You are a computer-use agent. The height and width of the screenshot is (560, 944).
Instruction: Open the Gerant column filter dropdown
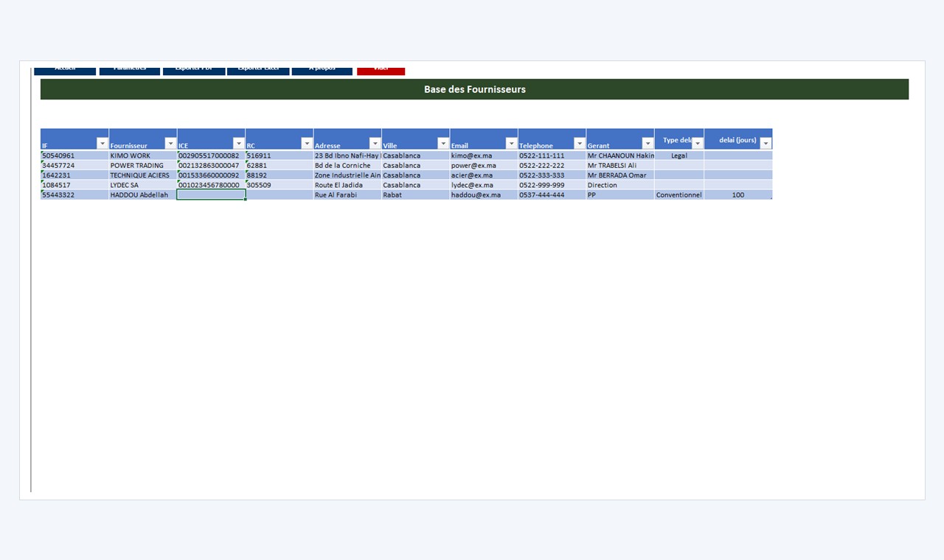tap(648, 144)
